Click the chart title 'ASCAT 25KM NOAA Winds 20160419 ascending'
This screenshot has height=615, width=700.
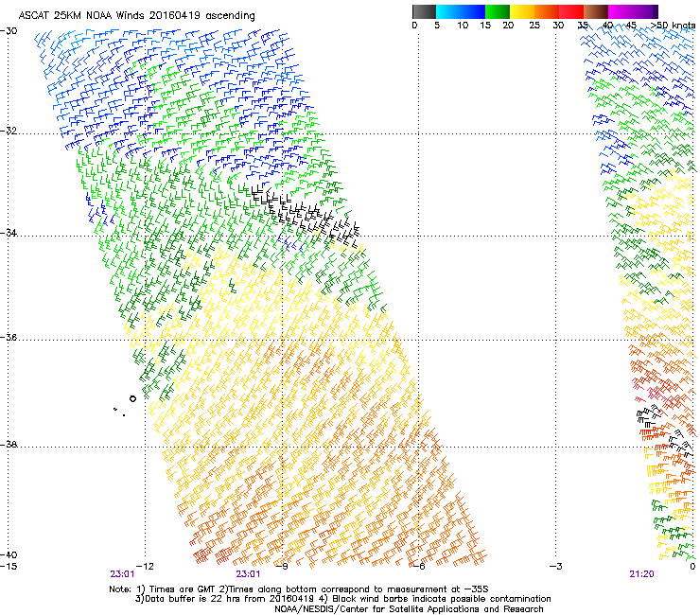click(136, 16)
